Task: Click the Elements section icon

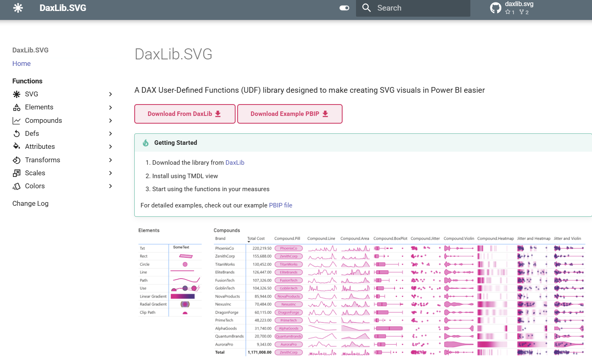Action: (x=16, y=107)
